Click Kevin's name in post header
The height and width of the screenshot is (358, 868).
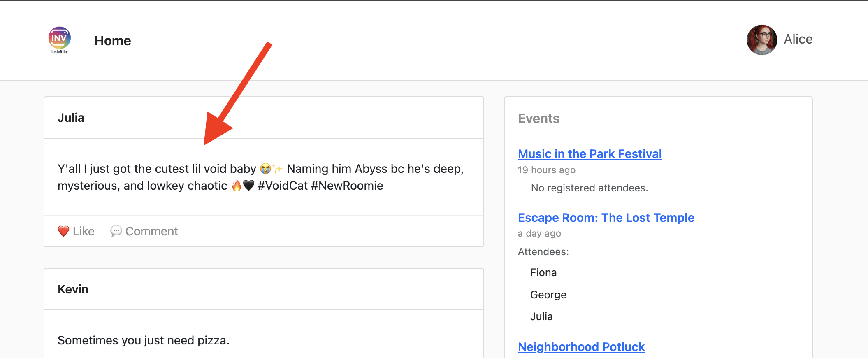(x=73, y=289)
